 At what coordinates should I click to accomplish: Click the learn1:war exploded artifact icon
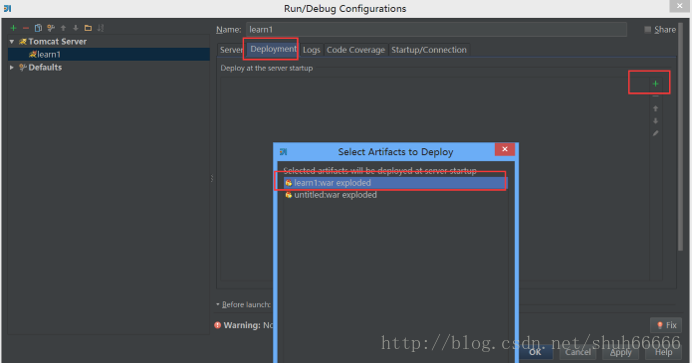point(288,183)
